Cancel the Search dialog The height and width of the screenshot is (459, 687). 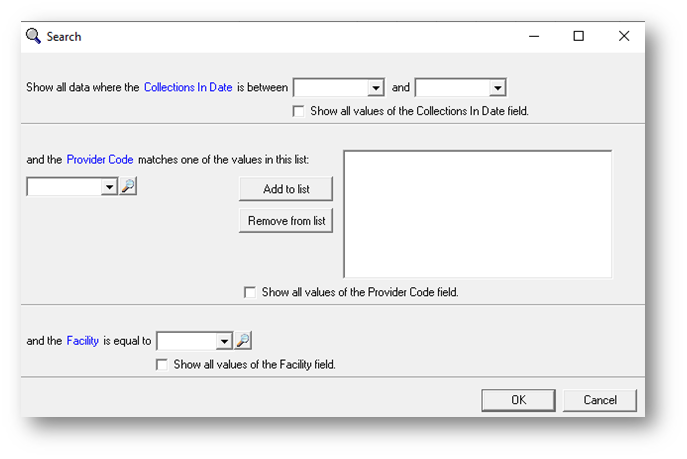tap(599, 400)
